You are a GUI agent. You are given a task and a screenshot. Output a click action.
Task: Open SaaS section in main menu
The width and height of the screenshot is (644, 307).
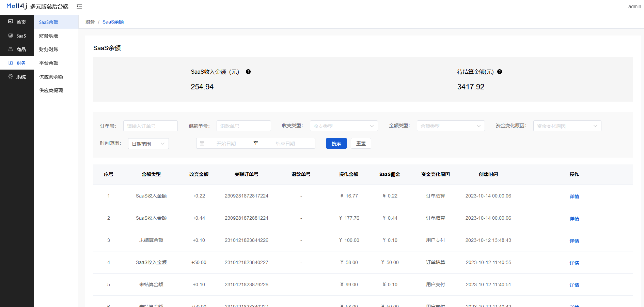click(17, 35)
